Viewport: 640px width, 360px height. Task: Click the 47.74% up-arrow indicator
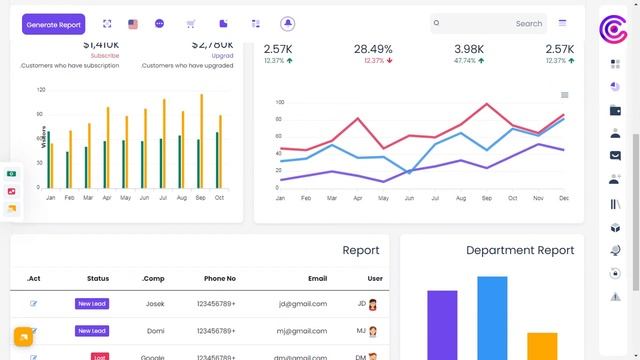point(481,60)
